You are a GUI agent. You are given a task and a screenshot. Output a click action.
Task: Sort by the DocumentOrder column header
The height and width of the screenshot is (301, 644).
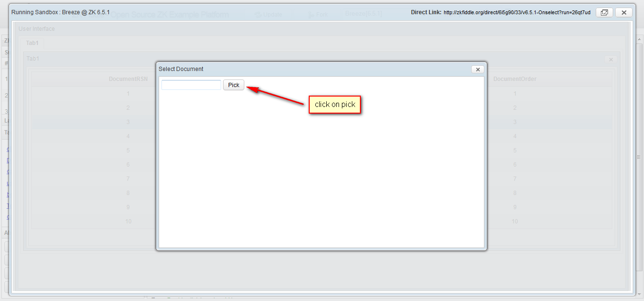pos(515,79)
